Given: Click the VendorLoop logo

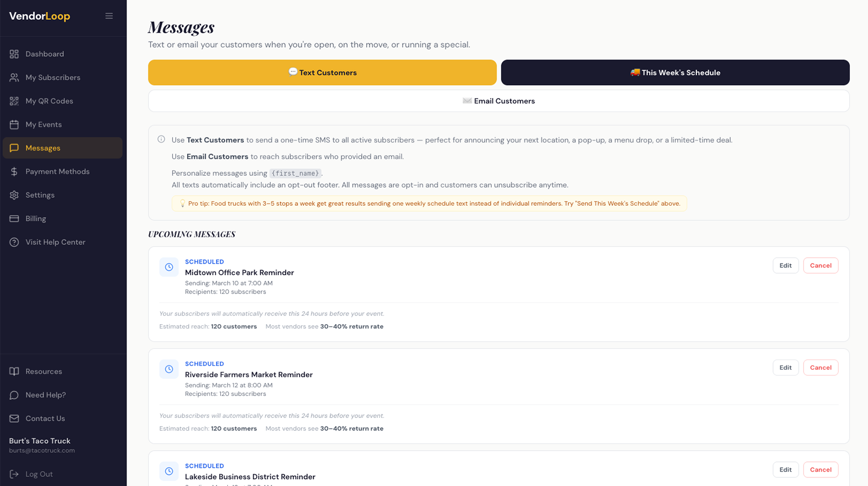Looking at the screenshot, I should pos(40,16).
